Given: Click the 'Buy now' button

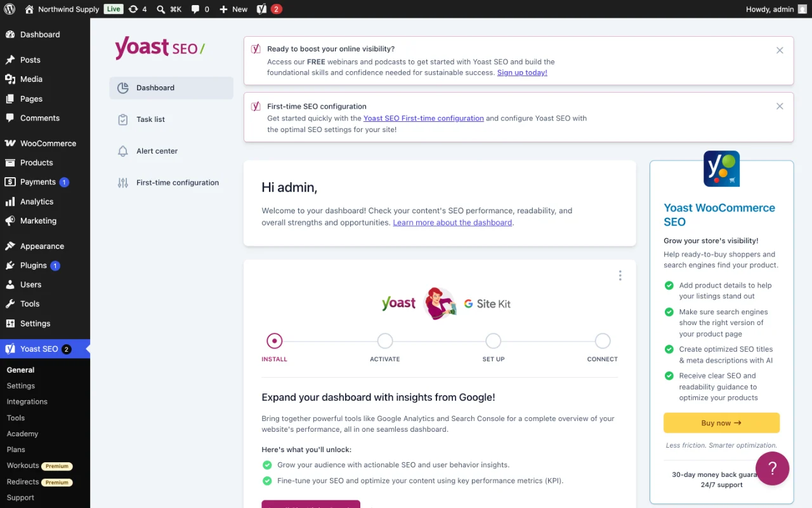Looking at the screenshot, I should pos(721,423).
